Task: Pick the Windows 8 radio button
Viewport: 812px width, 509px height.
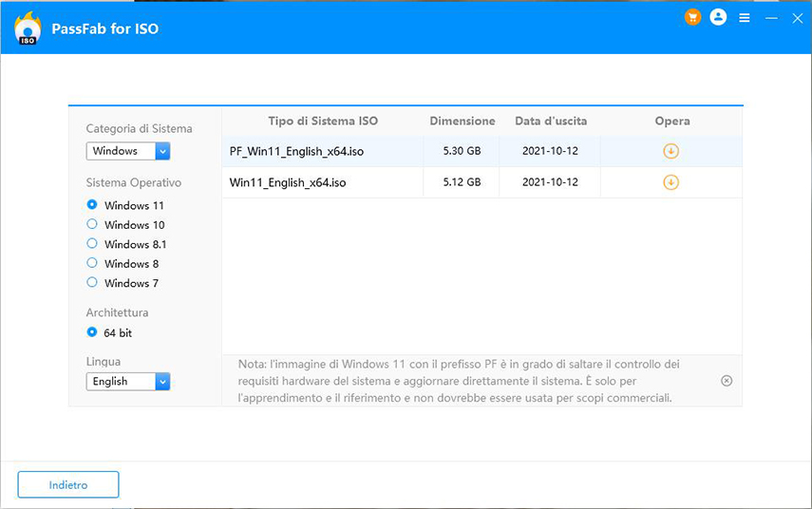Action: [92, 263]
